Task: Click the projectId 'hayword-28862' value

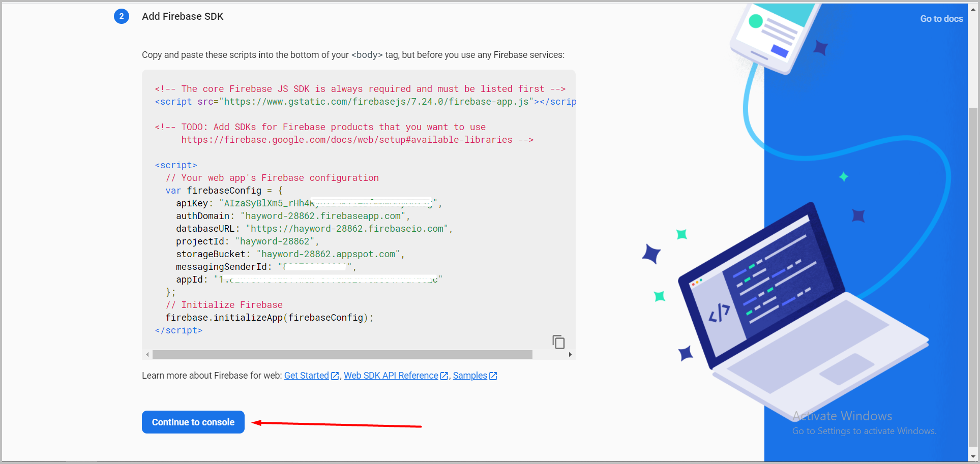Action: point(275,241)
